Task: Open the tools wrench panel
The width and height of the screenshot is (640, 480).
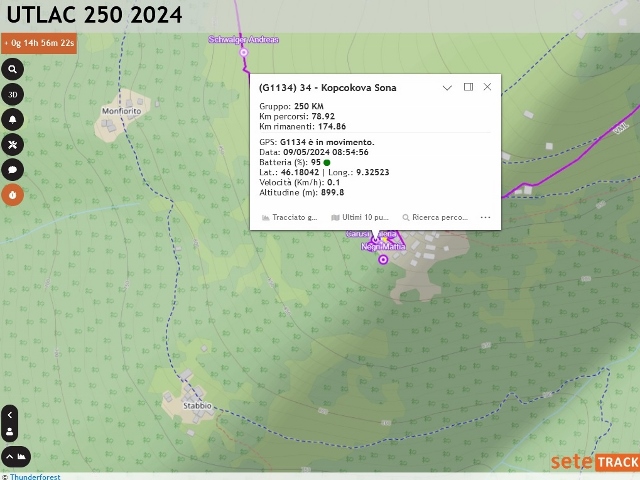Action: [13, 144]
